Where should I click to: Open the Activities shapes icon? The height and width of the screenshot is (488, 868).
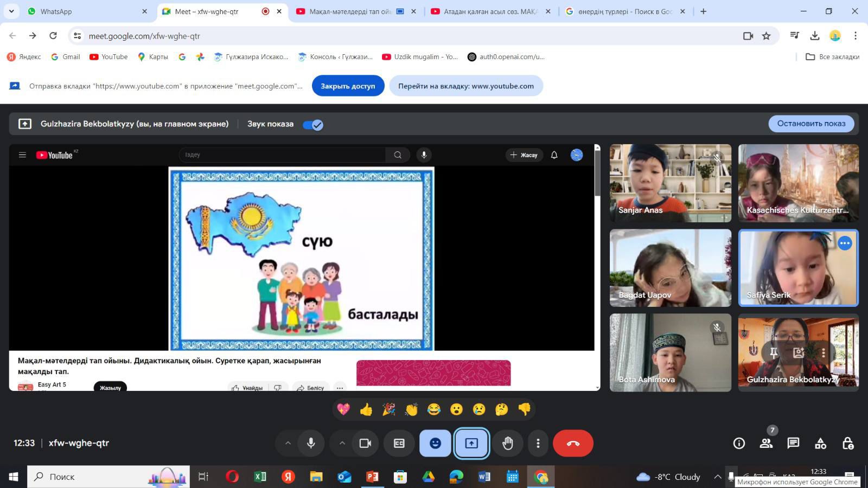click(820, 443)
